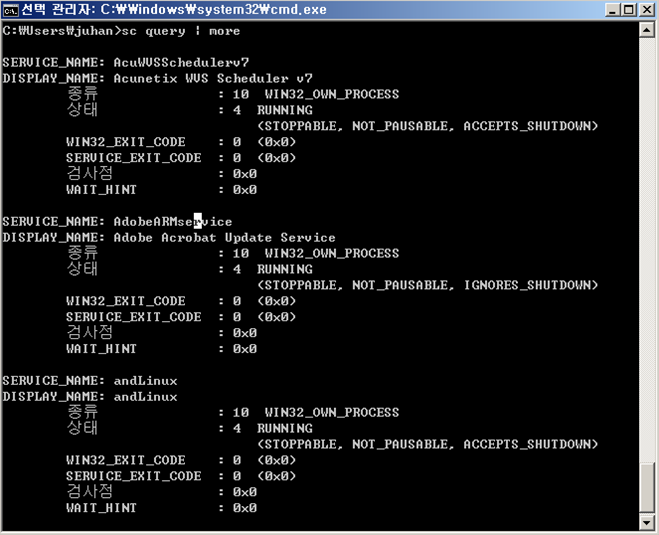The height and width of the screenshot is (535, 659).
Task: Minimize the cmd.exe window
Action: 612,10
